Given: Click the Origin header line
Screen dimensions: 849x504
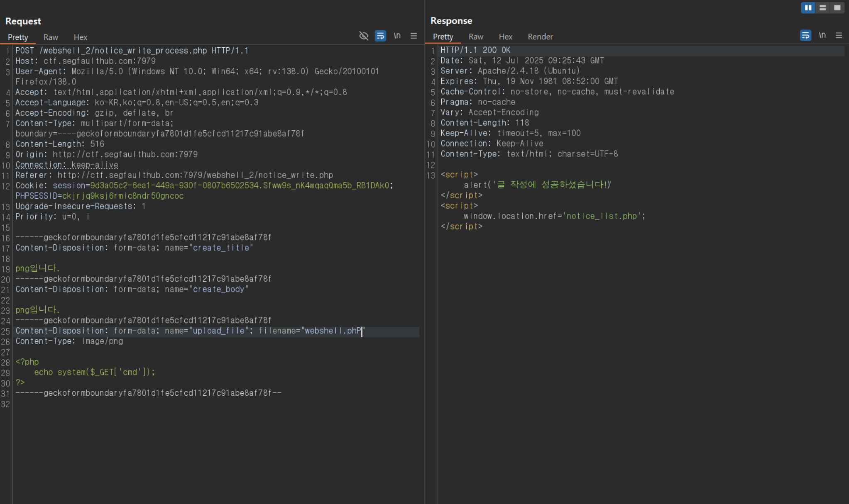Looking at the screenshot, I should 107,154.
